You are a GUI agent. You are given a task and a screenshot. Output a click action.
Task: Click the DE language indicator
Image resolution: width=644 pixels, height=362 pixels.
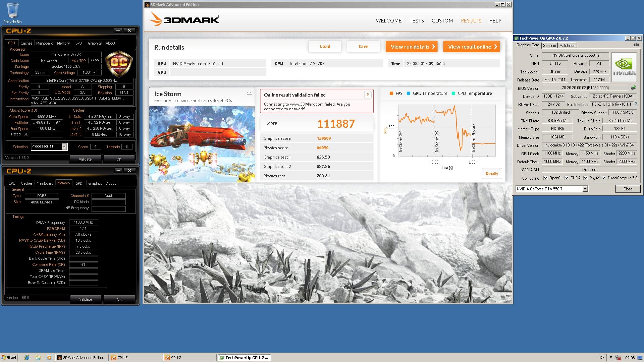pos(602,358)
